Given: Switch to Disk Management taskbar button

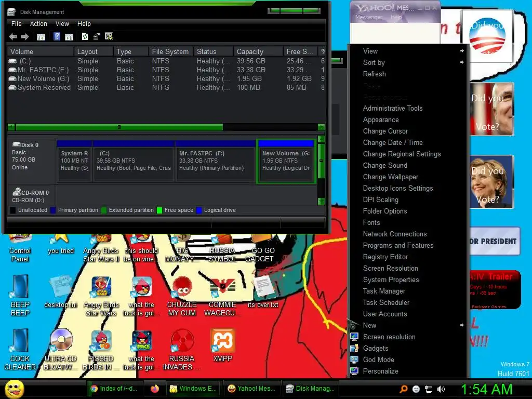Looking at the screenshot, I should (311, 389).
